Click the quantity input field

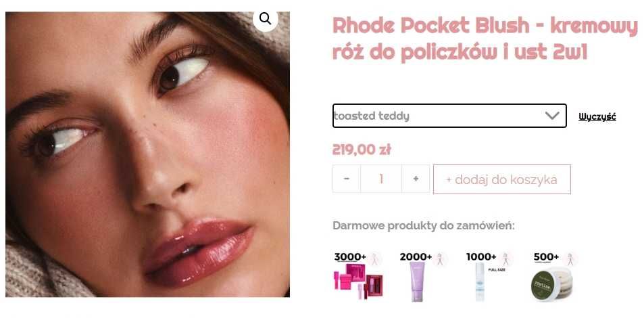pyautogui.click(x=381, y=179)
